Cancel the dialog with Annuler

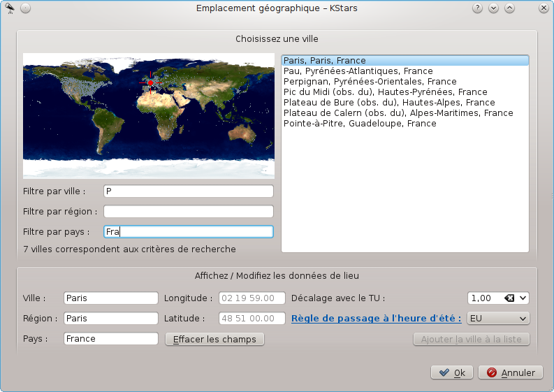click(x=511, y=373)
